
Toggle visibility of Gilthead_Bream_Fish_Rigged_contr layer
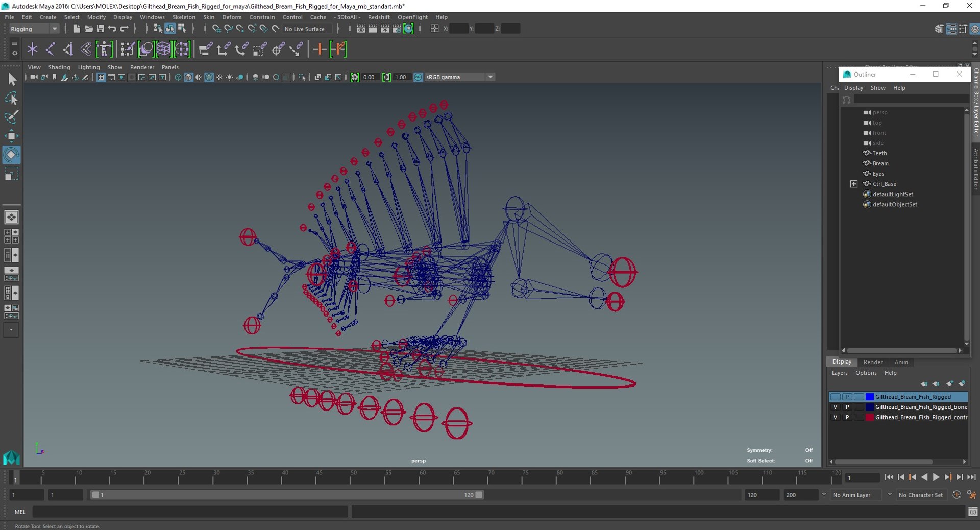(835, 417)
